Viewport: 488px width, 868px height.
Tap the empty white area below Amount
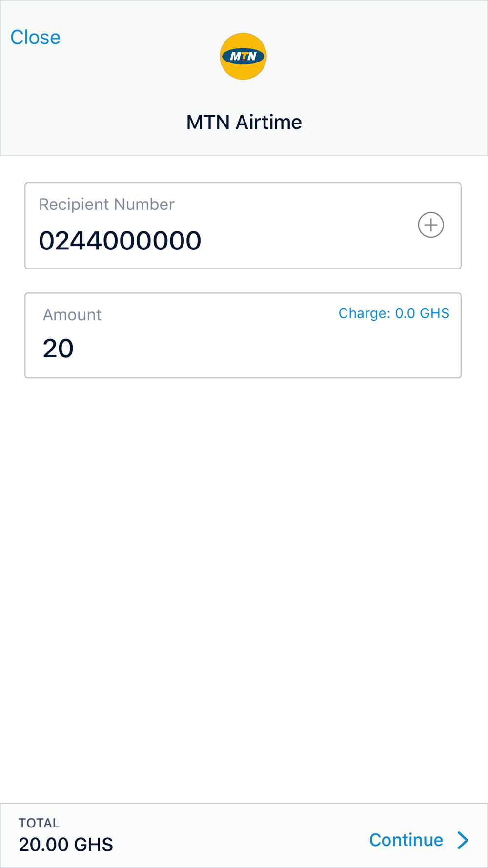(x=244, y=561)
